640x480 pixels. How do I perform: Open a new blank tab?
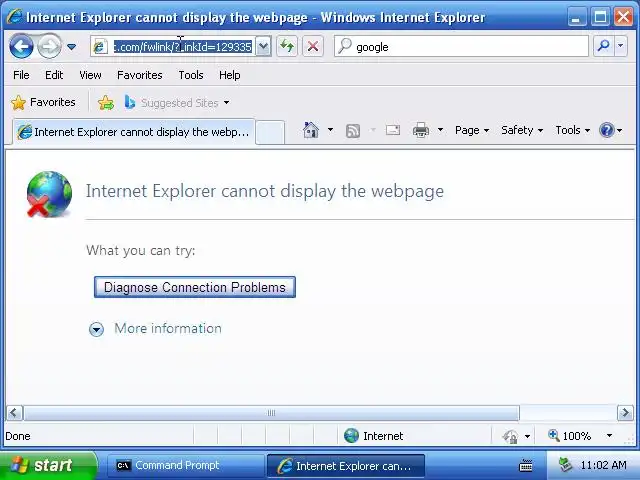[x=270, y=132]
